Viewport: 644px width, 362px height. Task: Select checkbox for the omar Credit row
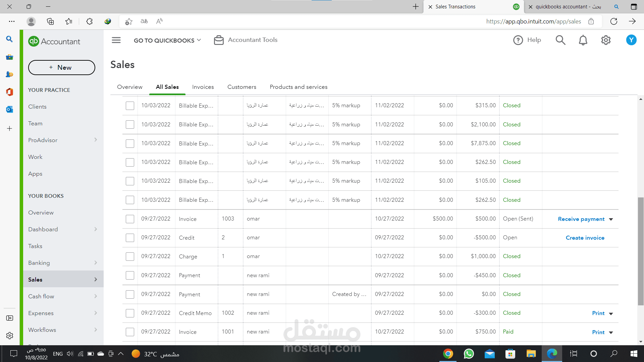(x=130, y=238)
